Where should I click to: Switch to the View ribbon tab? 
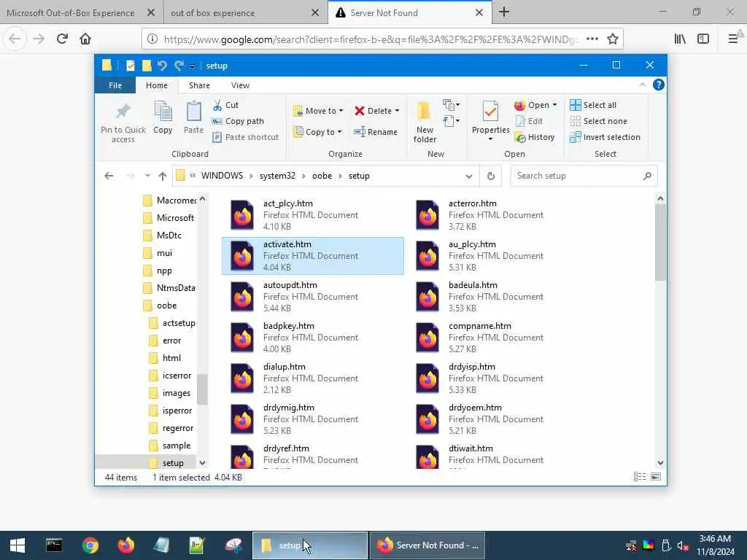coord(240,85)
